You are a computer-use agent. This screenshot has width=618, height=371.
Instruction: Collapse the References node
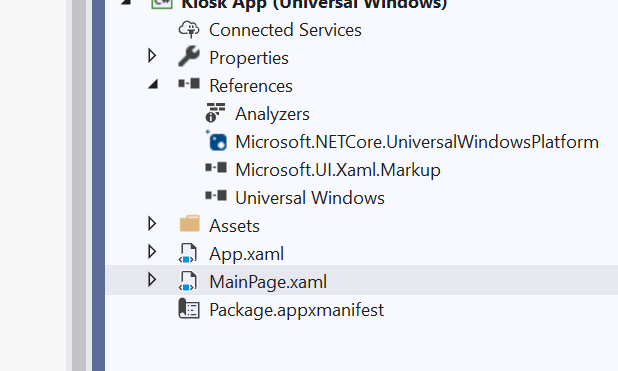153,84
